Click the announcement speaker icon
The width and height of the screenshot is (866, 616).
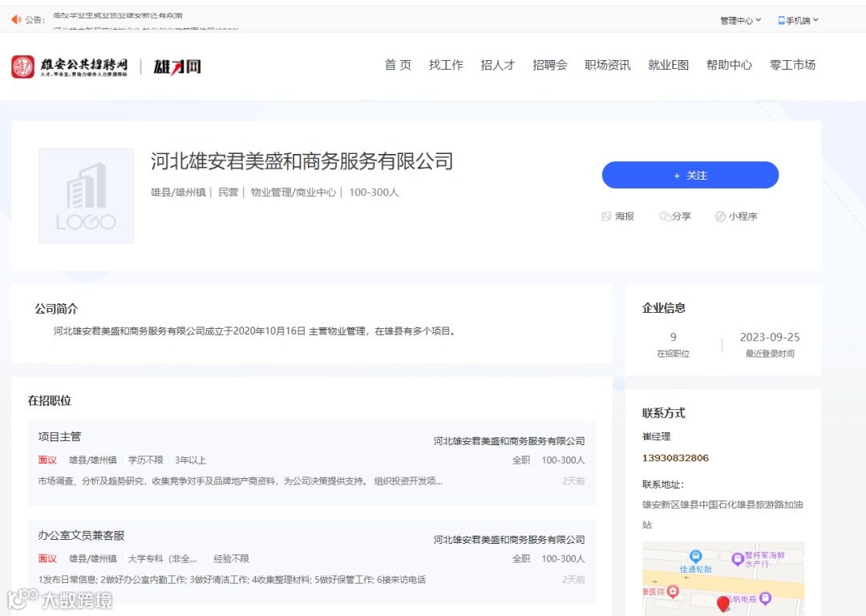16,20
